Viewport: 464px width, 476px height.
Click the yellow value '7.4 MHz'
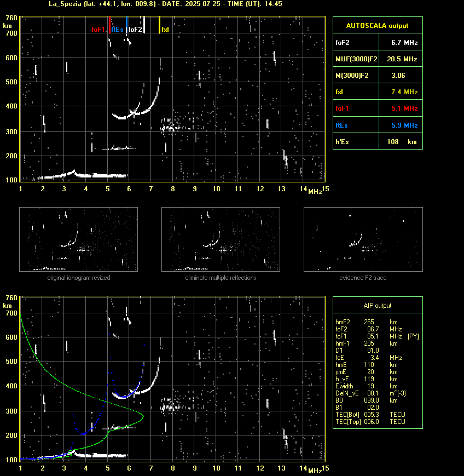(404, 92)
